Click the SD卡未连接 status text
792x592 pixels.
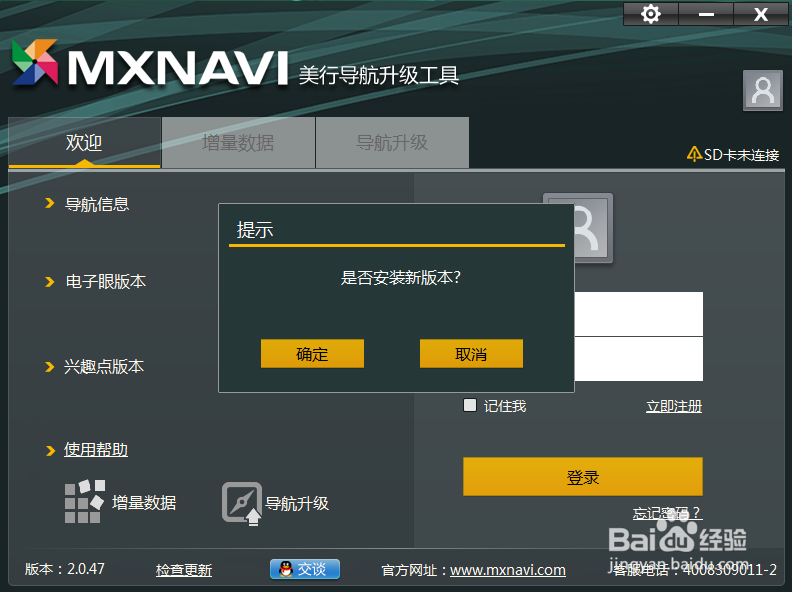(741, 155)
